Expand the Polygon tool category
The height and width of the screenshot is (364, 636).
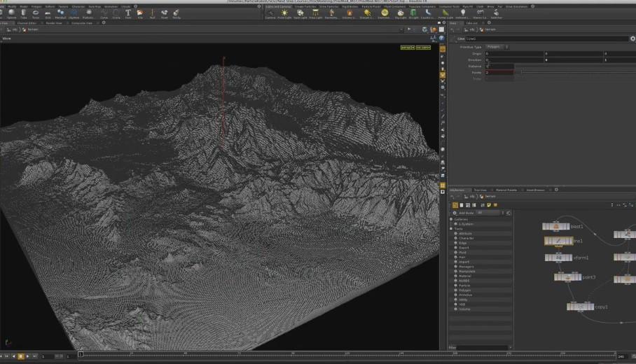coord(455,290)
